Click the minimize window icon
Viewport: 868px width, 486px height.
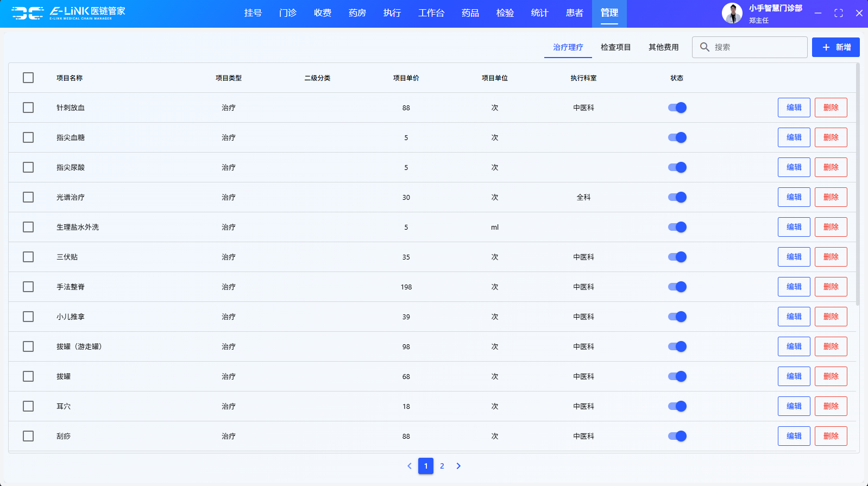[817, 13]
